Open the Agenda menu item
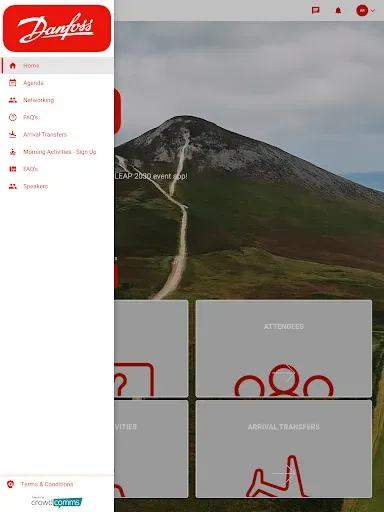The image size is (384, 512). click(x=57, y=83)
